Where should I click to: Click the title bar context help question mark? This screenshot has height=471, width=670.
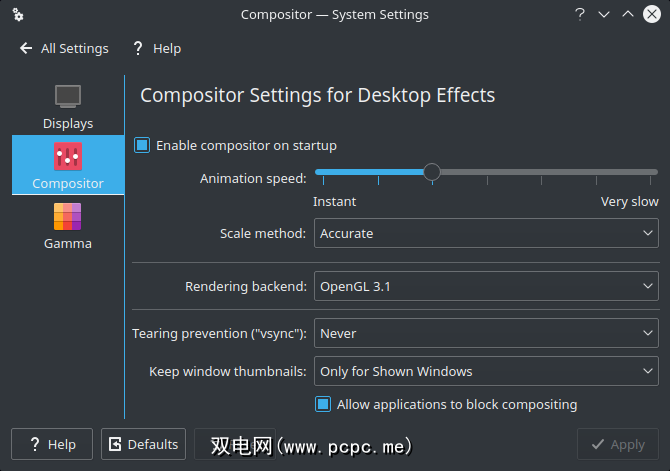point(580,15)
